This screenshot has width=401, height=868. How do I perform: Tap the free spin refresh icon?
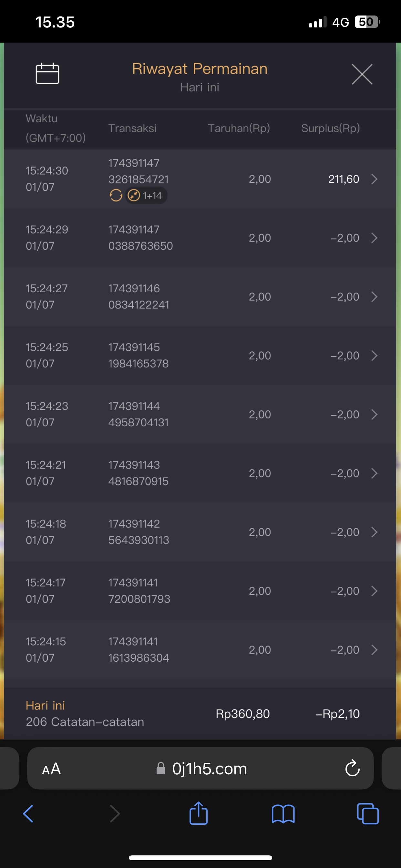pos(116,195)
